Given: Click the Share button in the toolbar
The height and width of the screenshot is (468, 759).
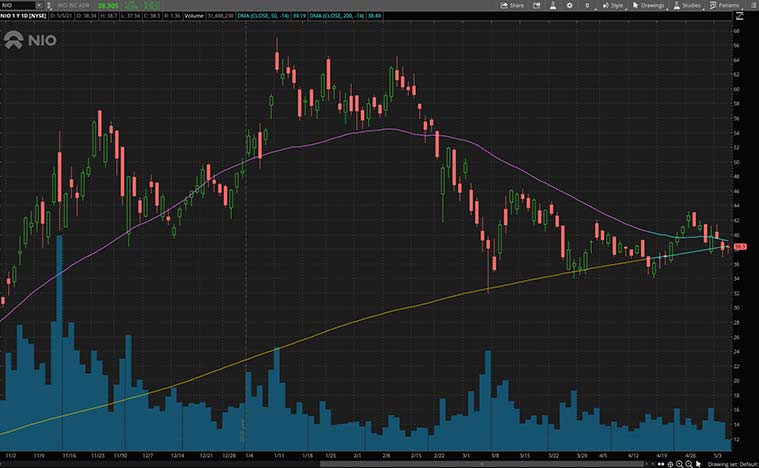Looking at the screenshot, I should click(512, 5).
